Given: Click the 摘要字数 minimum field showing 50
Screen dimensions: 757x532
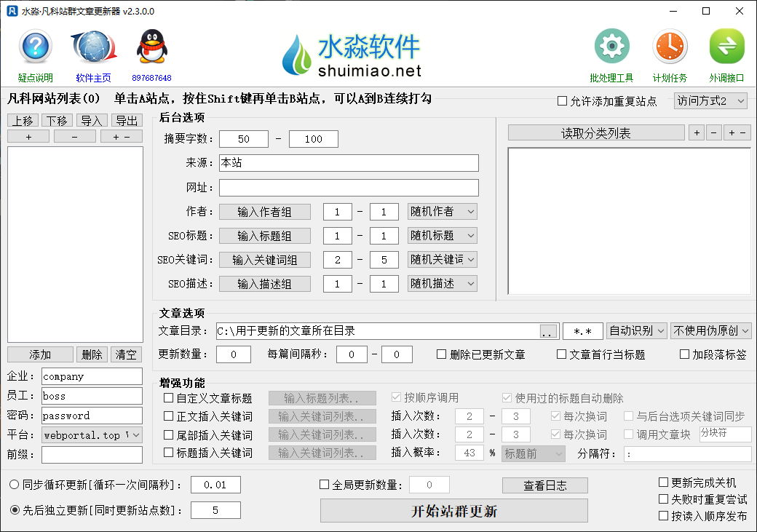Looking at the screenshot, I should pyautogui.click(x=244, y=139).
